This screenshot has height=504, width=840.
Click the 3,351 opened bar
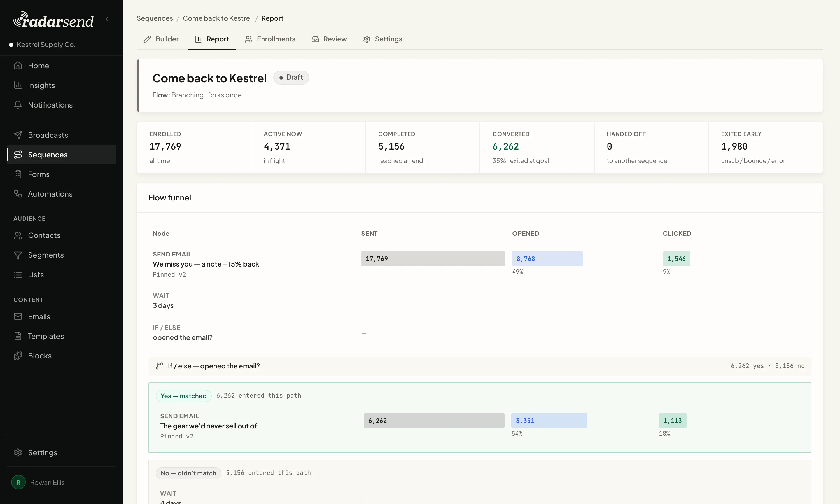pos(549,421)
